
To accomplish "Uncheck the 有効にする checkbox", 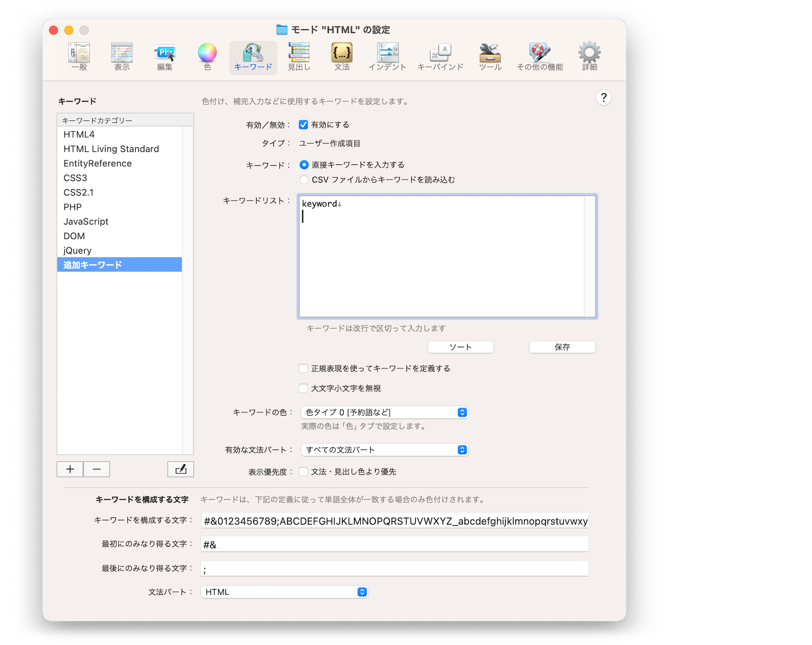I will pyautogui.click(x=303, y=125).
